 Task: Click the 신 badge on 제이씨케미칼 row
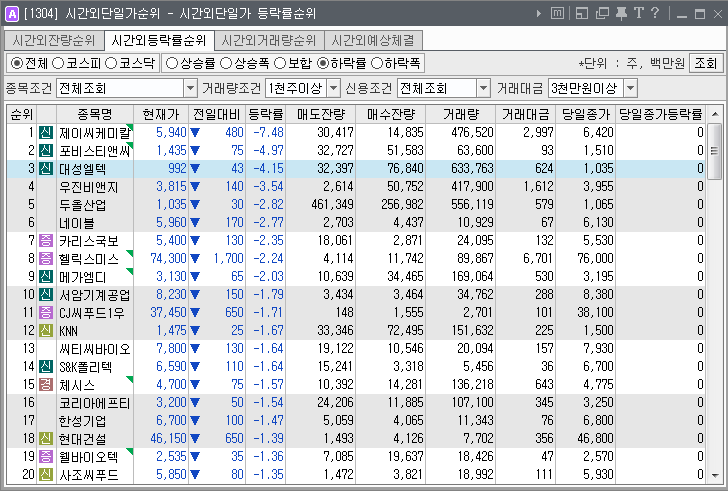(x=46, y=133)
